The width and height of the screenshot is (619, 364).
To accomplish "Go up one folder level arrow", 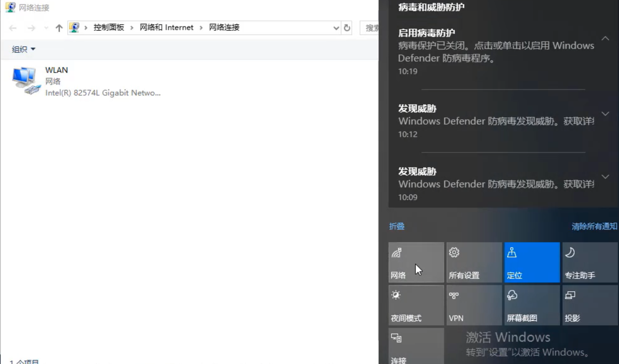I will click(x=59, y=28).
